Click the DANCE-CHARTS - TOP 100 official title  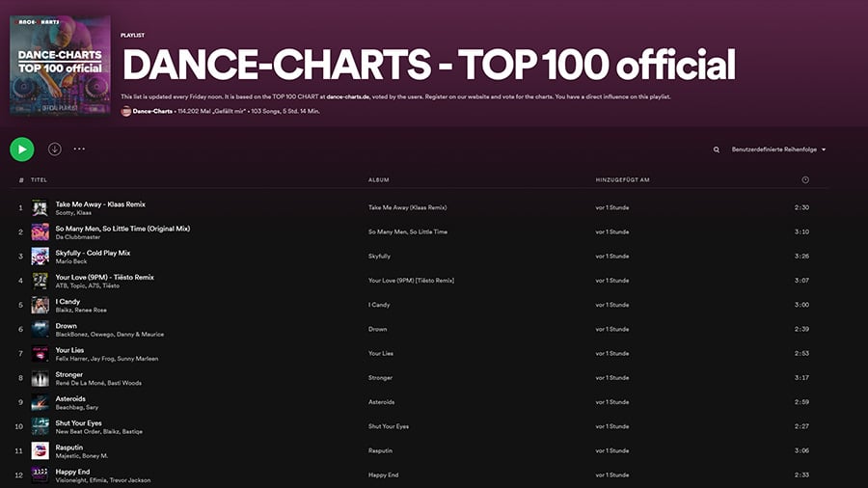tap(429, 65)
